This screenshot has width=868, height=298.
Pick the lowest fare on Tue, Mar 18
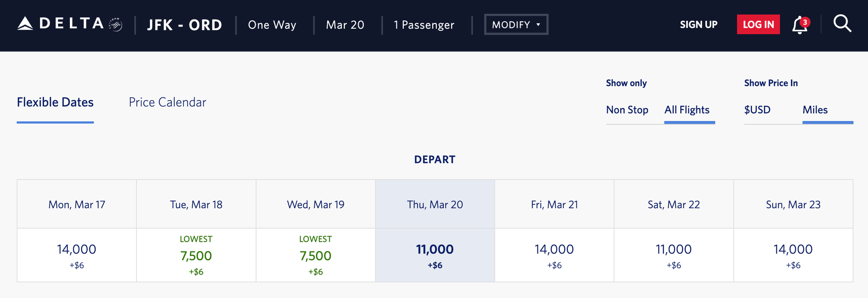(196, 255)
